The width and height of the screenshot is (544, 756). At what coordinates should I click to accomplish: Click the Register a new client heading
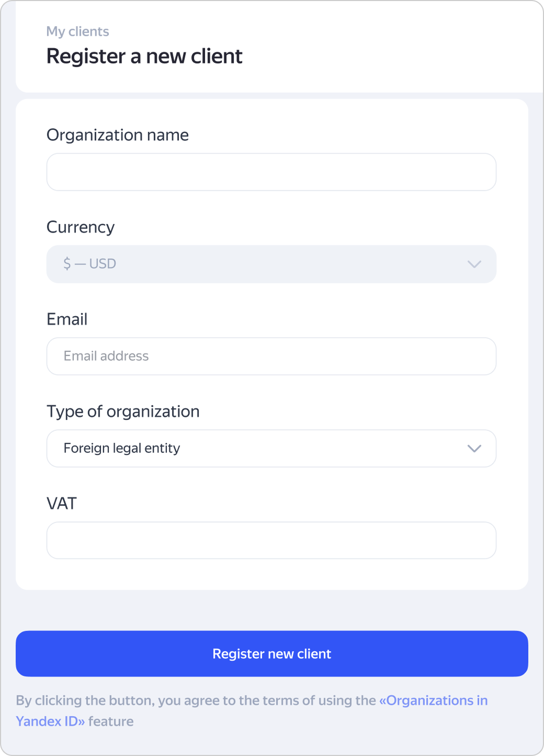tap(144, 57)
